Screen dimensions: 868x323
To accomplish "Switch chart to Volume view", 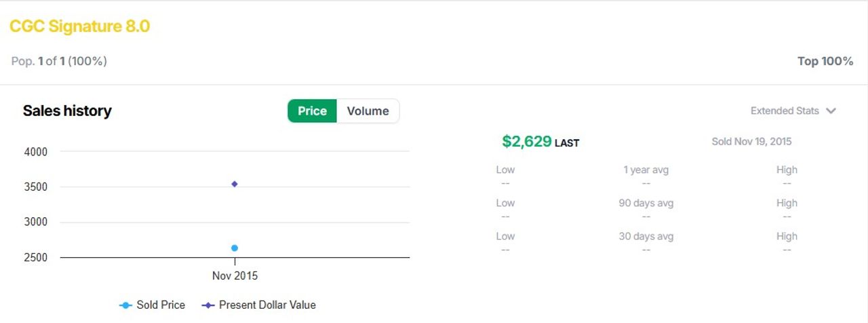I will click(368, 111).
